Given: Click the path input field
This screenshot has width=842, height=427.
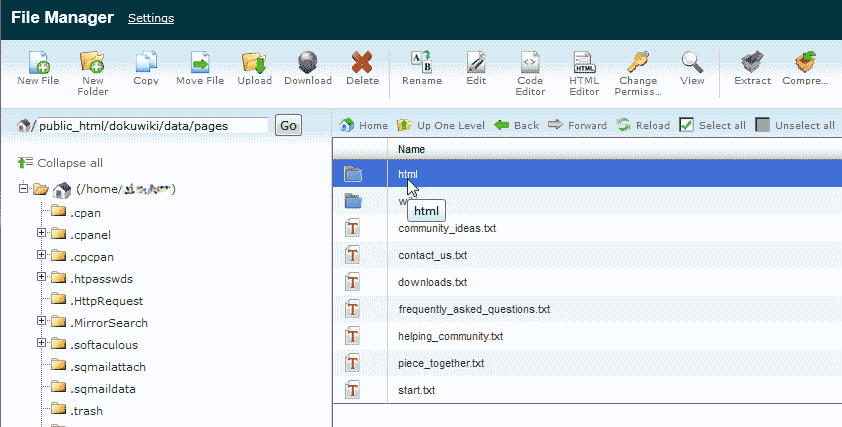Looking at the screenshot, I should click(152, 126).
